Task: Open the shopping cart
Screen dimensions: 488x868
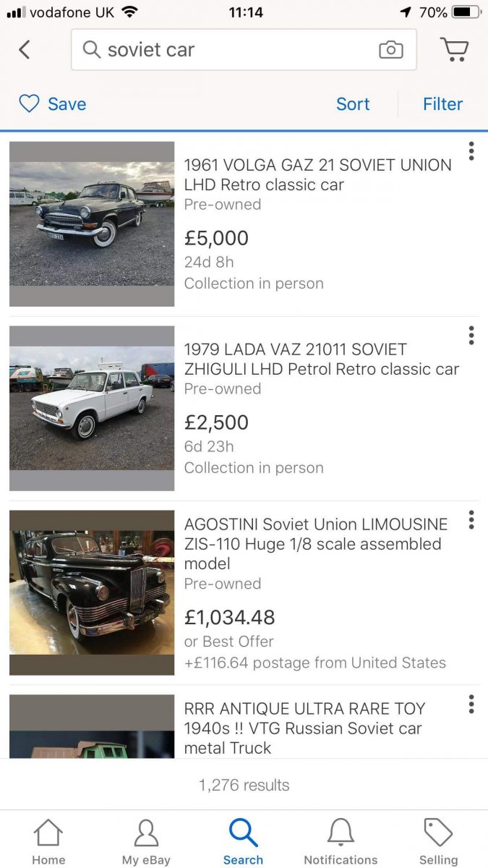Action: coord(454,50)
